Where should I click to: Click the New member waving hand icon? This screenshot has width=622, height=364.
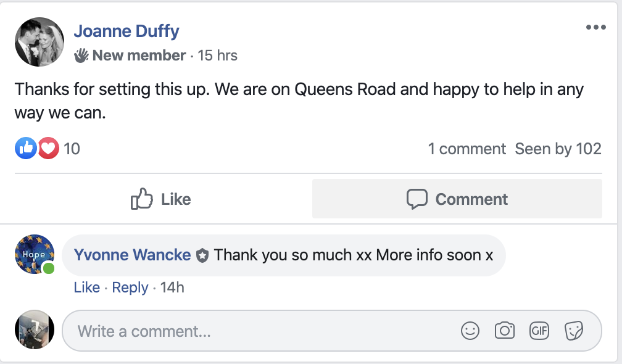coord(81,56)
